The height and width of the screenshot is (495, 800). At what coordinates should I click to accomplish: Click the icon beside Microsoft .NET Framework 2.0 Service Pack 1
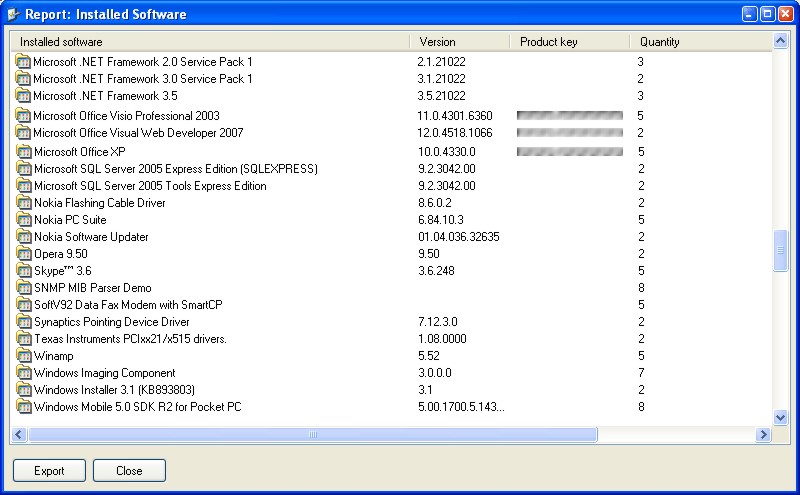[23, 62]
